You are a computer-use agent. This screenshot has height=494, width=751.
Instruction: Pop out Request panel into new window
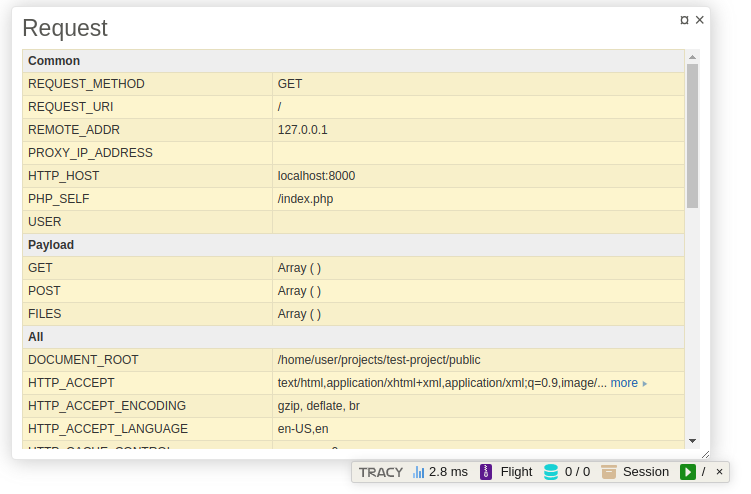(684, 20)
